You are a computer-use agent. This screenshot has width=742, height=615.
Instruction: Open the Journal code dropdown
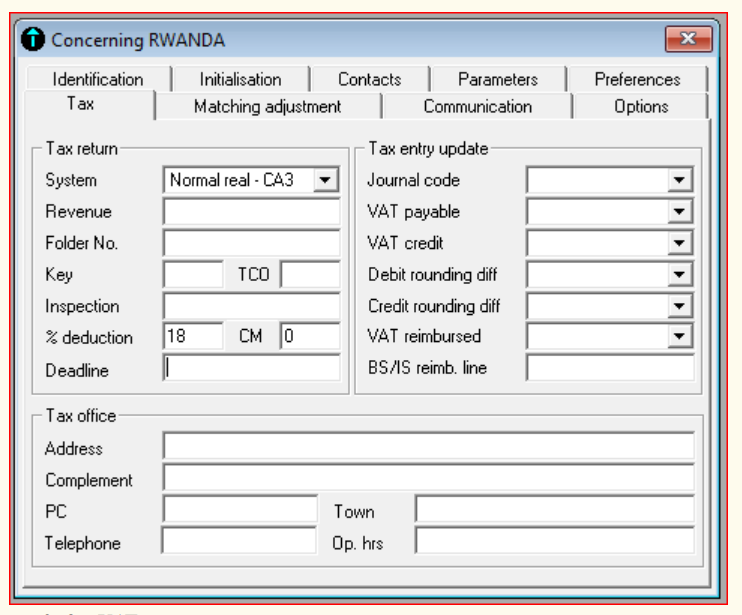[680, 180]
